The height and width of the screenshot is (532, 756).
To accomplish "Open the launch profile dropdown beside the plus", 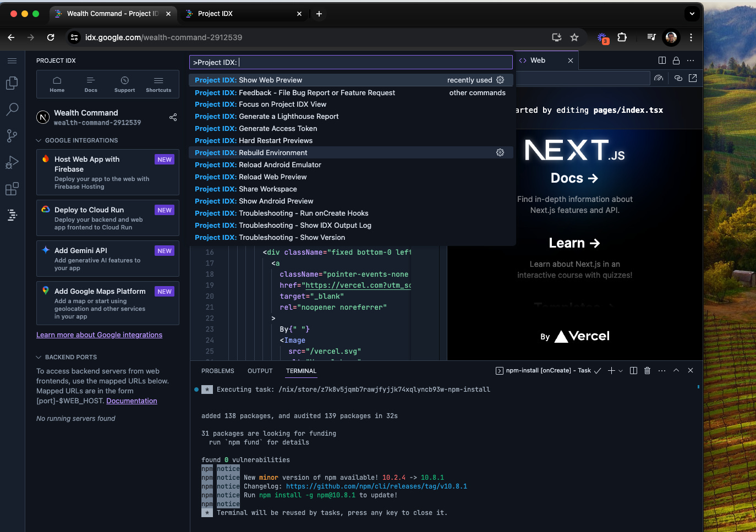I will click(621, 371).
